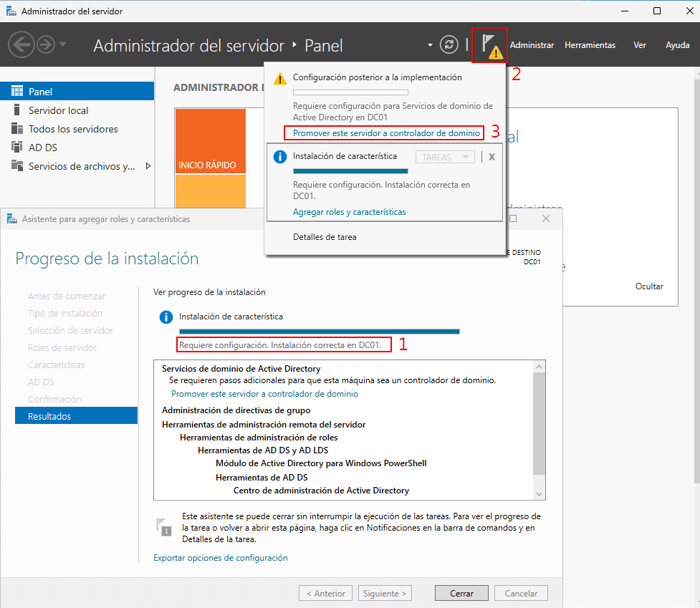Click Promover este servidor link in notification
The image size is (700, 608).
click(x=386, y=133)
